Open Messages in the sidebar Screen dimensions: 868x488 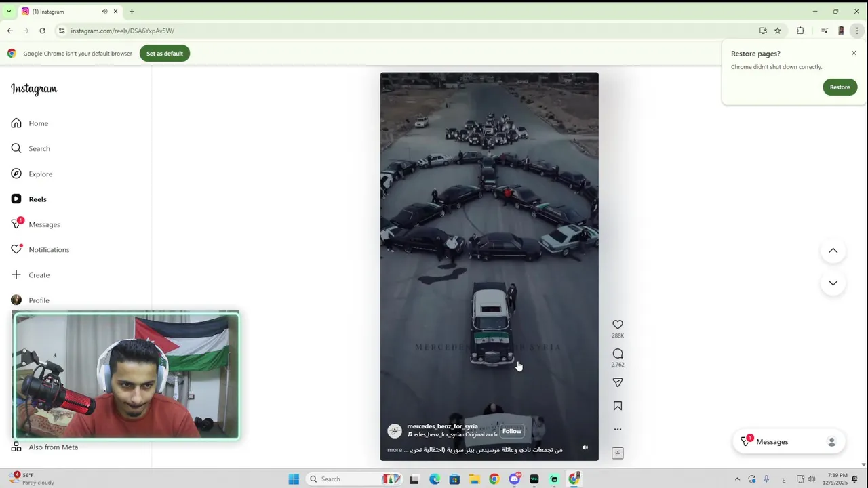(36, 224)
